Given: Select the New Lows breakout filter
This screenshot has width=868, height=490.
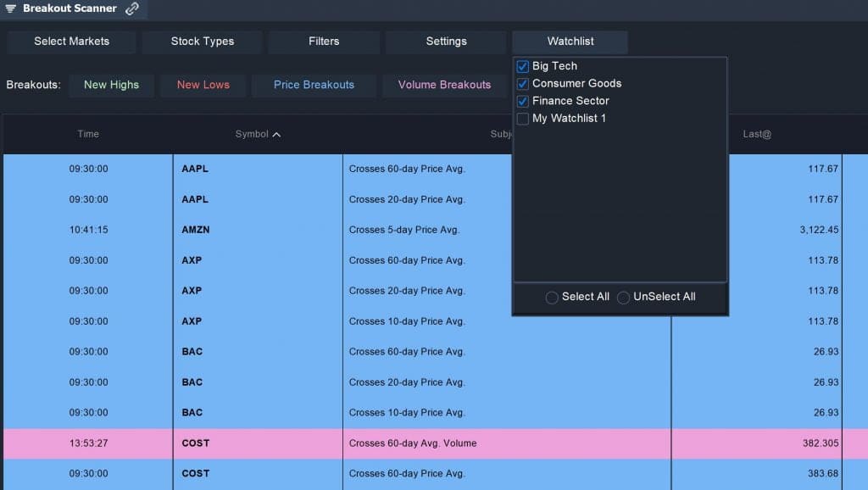Looking at the screenshot, I should coord(203,85).
